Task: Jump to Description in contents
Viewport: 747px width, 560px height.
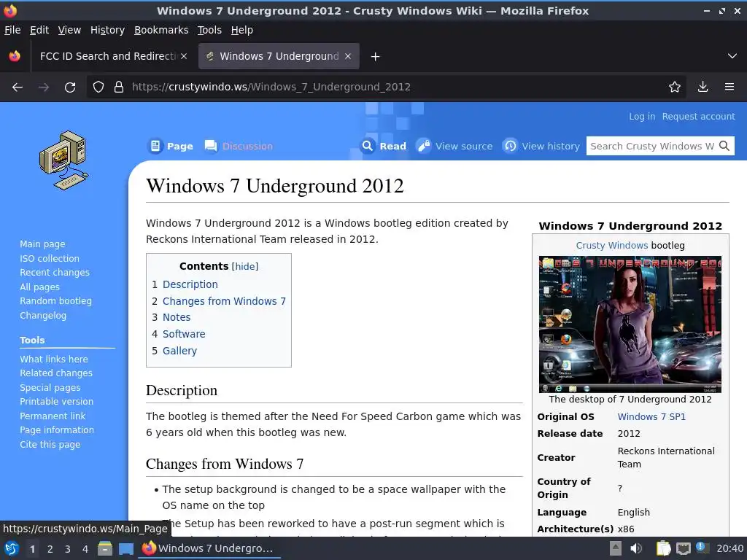Action: click(x=190, y=284)
